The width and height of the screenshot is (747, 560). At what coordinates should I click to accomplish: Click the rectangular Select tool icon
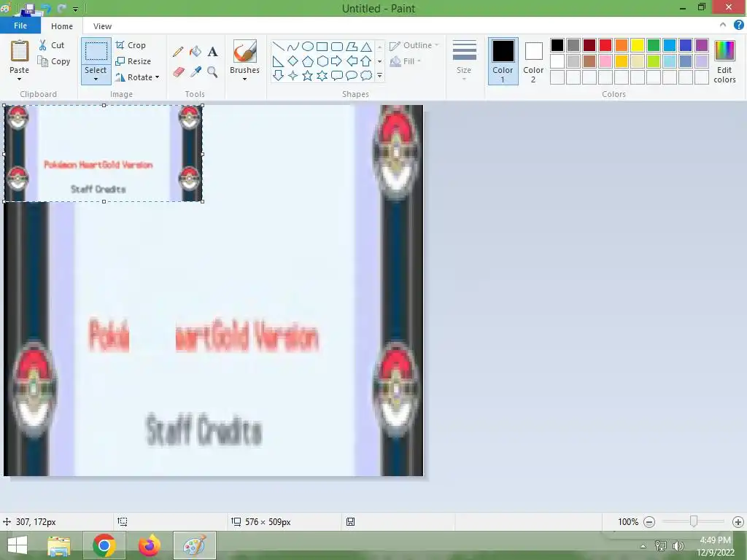click(96, 51)
